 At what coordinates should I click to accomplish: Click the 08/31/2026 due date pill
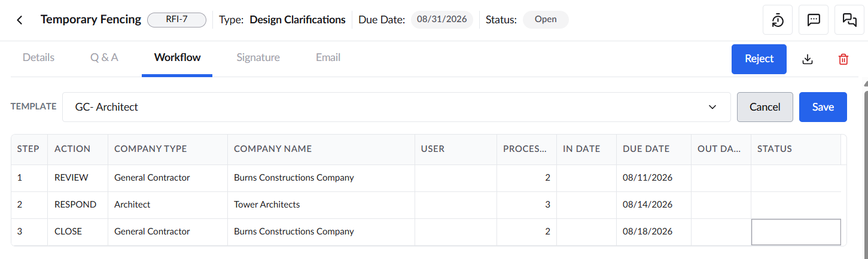[441, 20]
